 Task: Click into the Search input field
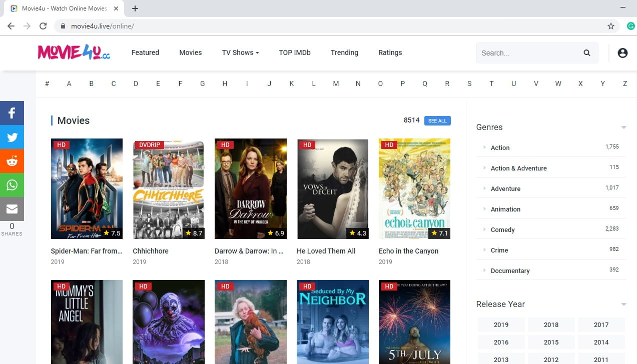pos(528,53)
